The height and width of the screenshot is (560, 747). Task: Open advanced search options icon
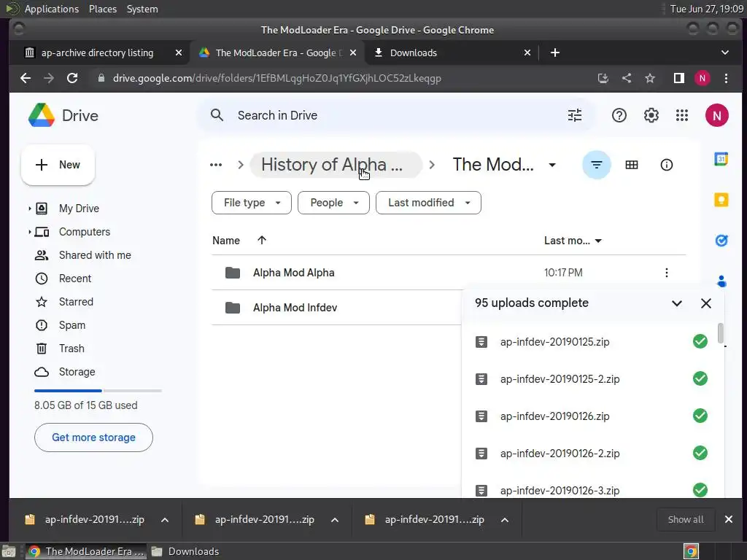(575, 115)
